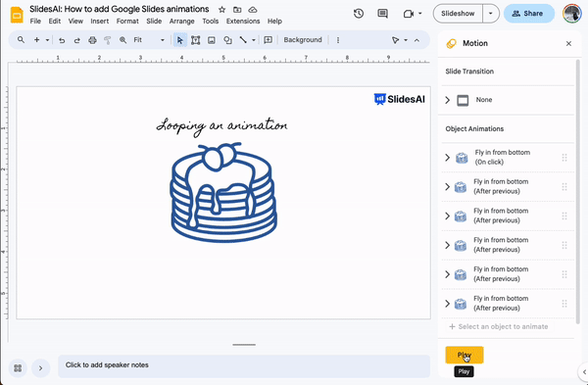Screen dimensions: 588x385
Task: Close the Motion panel
Action: click(568, 43)
